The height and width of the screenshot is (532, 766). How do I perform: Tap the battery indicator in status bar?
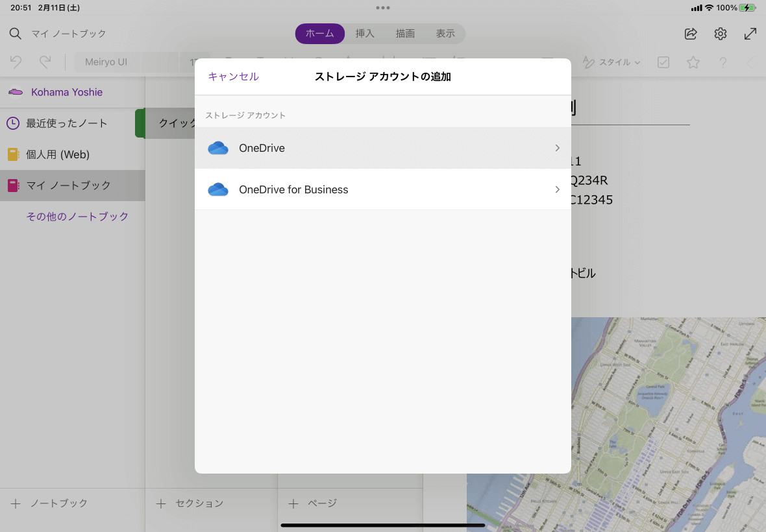tap(747, 8)
